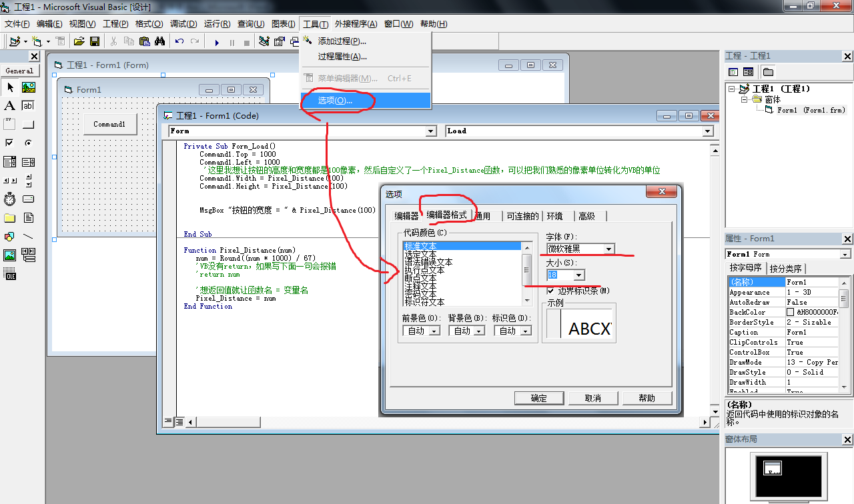Click the Open Project toolbar icon
Image resolution: width=854 pixels, height=504 pixels.
click(x=79, y=41)
